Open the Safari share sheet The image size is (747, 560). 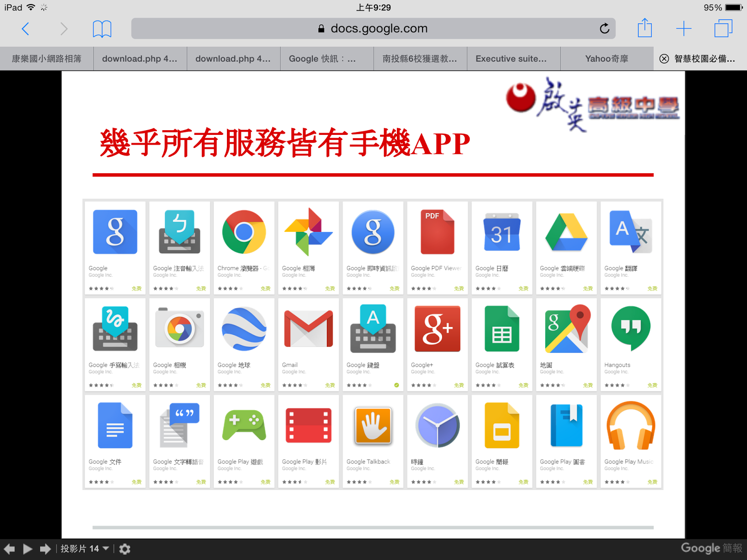(x=645, y=28)
